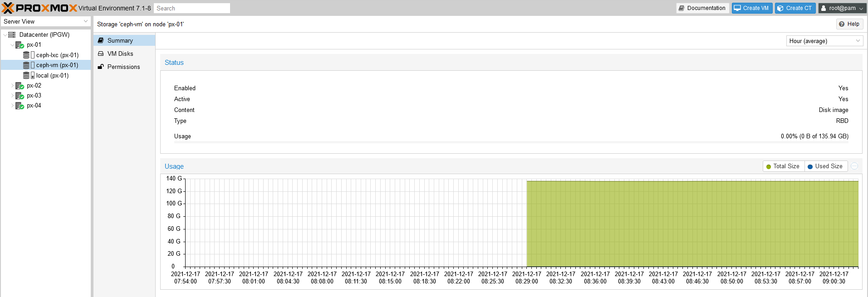Click the chart zoom reset circle button
The width and height of the screenshot is (868, 297).
854,166
